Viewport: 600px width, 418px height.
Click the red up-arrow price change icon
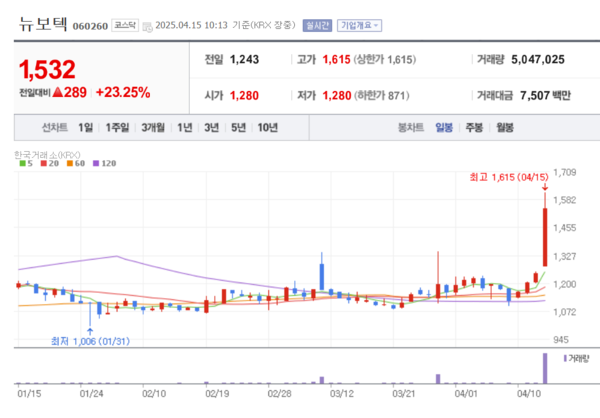[73, 92]
